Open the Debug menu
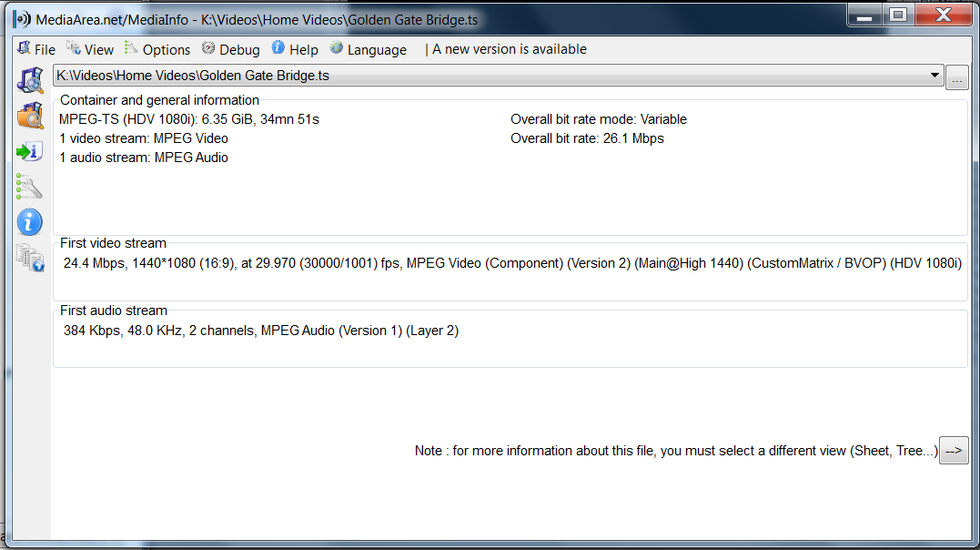Viewport: 980px width, 550px height. coord(231,49)
